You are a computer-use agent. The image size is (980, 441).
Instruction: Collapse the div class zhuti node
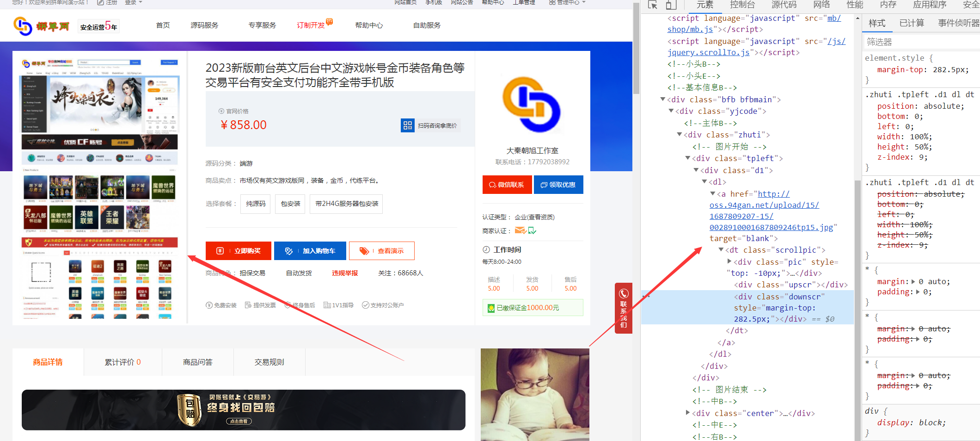pyautogui.click(x=680, y=135)
